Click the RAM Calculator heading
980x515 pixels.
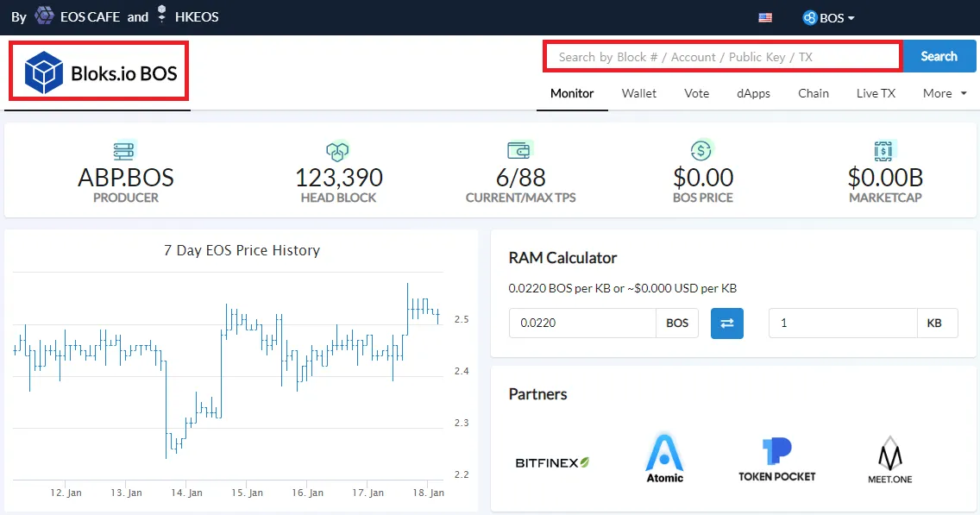(562, 257)
